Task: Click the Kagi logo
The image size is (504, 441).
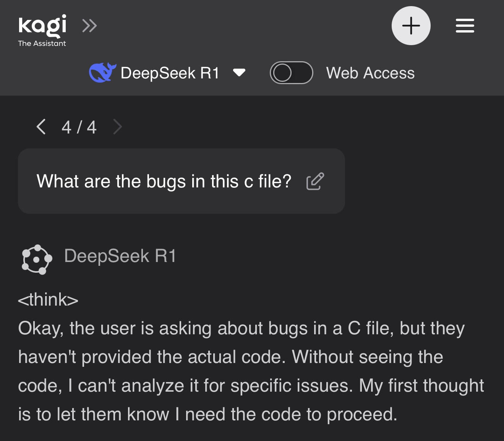Action: pyautogui.click(x=42, y=25)
